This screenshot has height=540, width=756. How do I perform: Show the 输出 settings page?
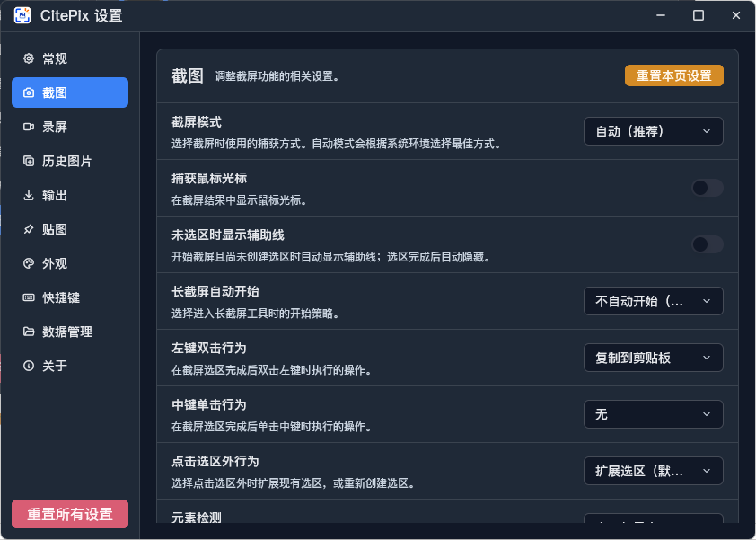pyautogui.click(x=70, y=195)
